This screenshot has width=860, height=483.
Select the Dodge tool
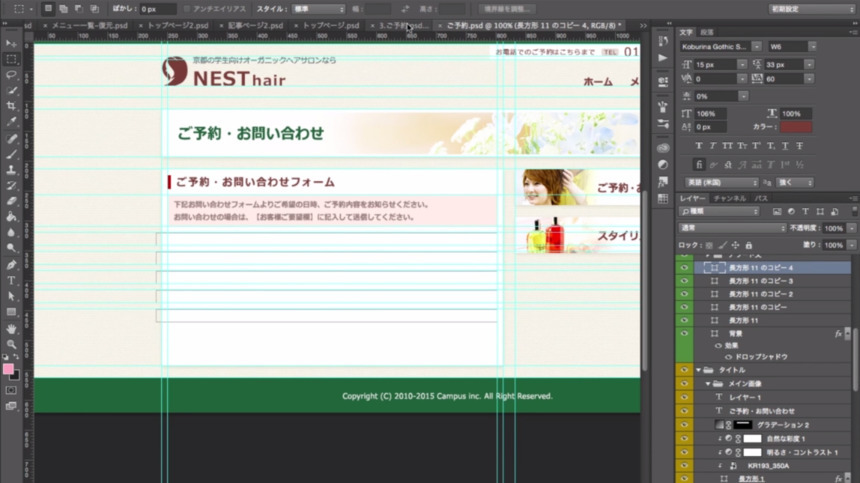11,248
